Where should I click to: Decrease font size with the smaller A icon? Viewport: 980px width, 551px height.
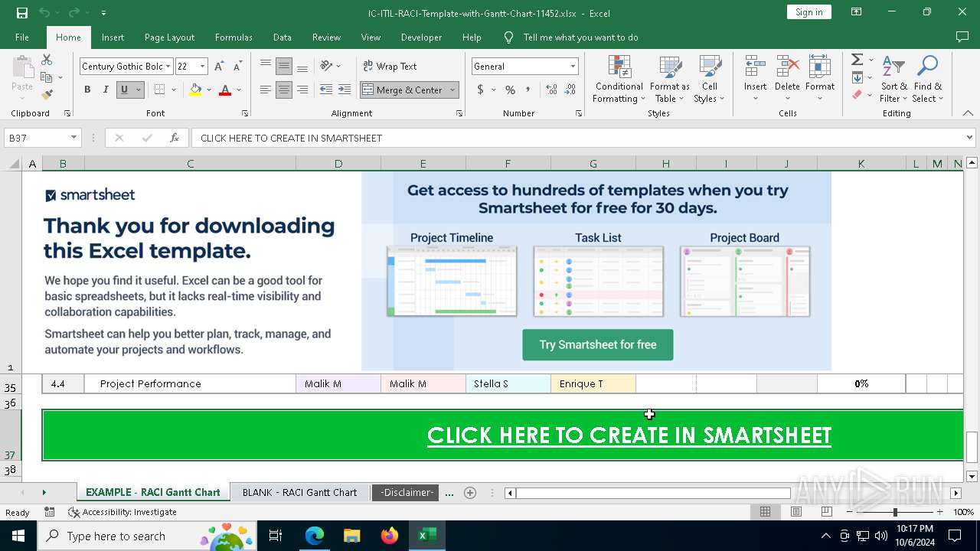click(x=237, y=67)
